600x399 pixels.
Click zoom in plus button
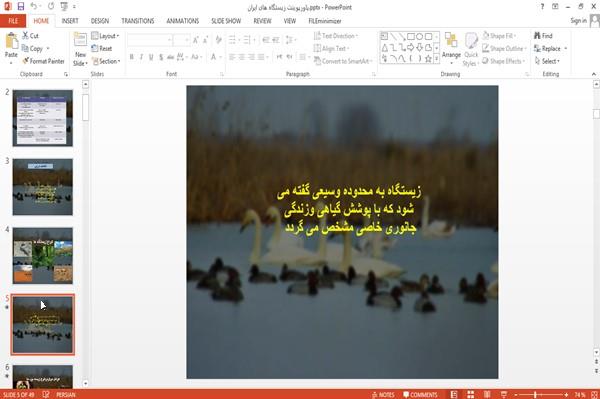coord(566,395)
